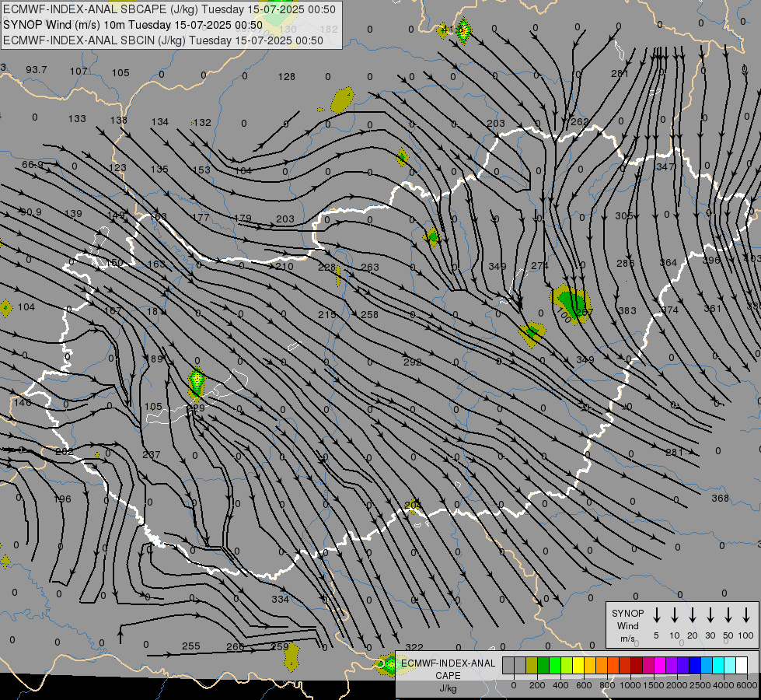Click the wind arrow above 50 m/s

tap(728, 615)
